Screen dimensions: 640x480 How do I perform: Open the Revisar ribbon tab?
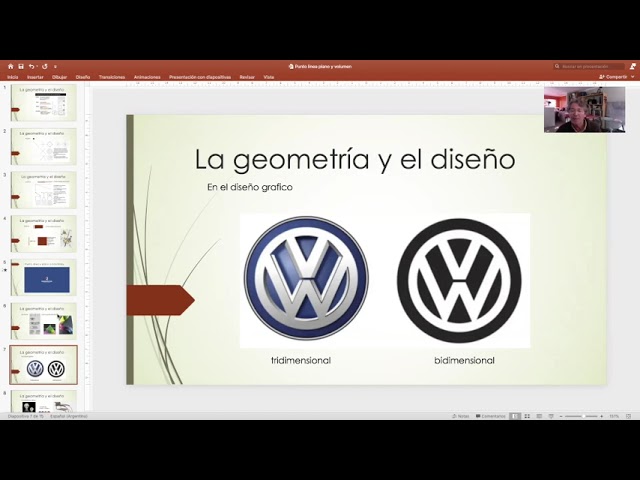247,77
